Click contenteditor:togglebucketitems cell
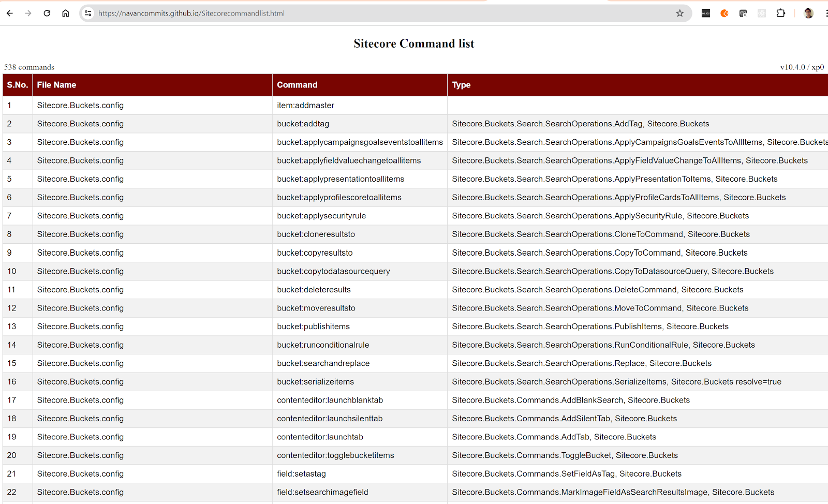Screen dimensions: 828x504 coord(360,455)
